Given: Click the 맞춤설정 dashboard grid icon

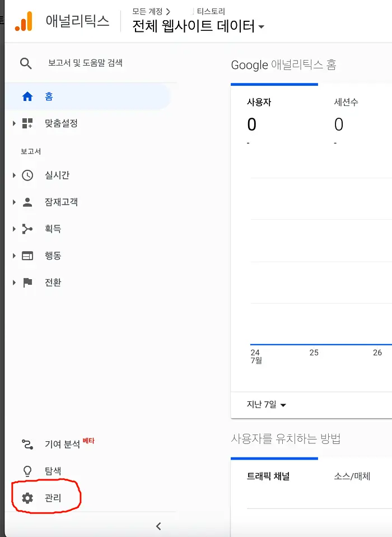Looking at the screenshot, I should click(x=27, y=123).
